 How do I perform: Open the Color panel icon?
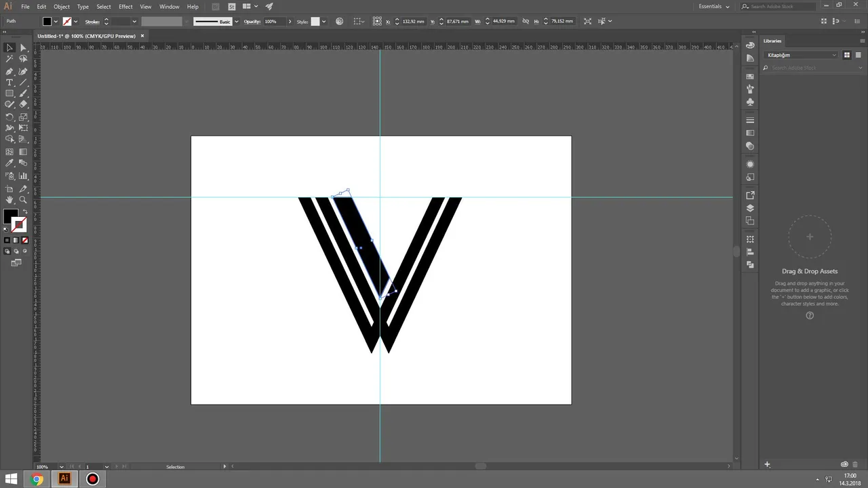[750, 45]
